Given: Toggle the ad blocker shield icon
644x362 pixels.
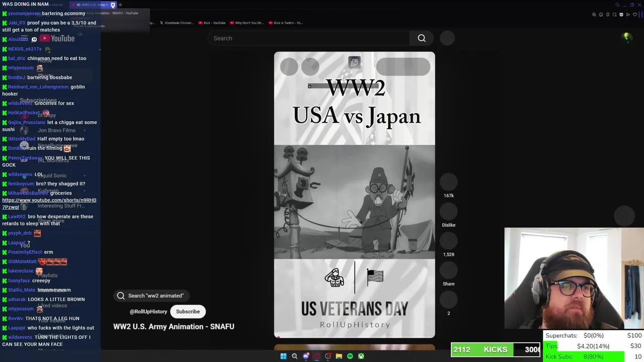Looking at the screenshot, I should (x=621, y=15).
